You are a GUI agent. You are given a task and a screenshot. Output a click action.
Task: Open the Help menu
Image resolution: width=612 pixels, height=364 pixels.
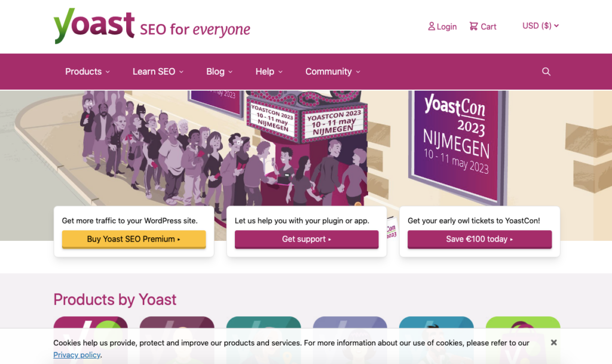pos(269,72)
